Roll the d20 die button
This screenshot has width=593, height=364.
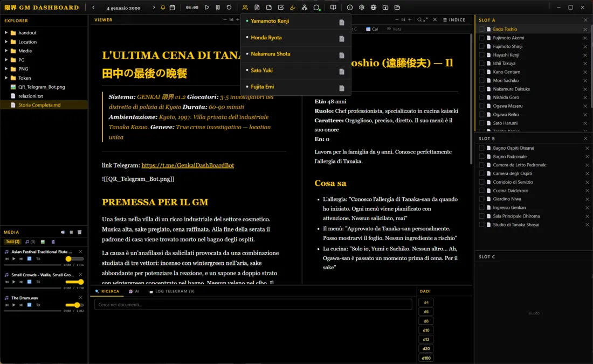click(x=426, y=349)
